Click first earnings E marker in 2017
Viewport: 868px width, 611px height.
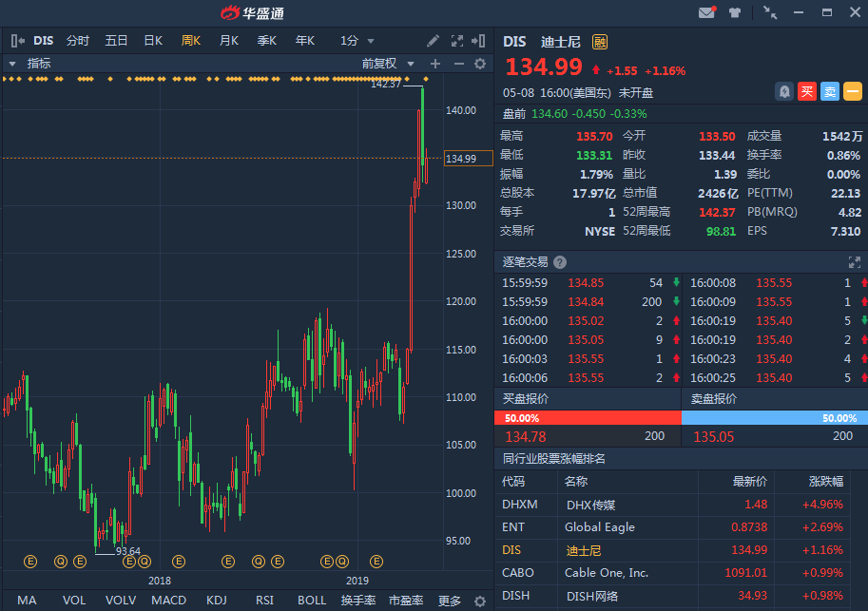point(30,562)
